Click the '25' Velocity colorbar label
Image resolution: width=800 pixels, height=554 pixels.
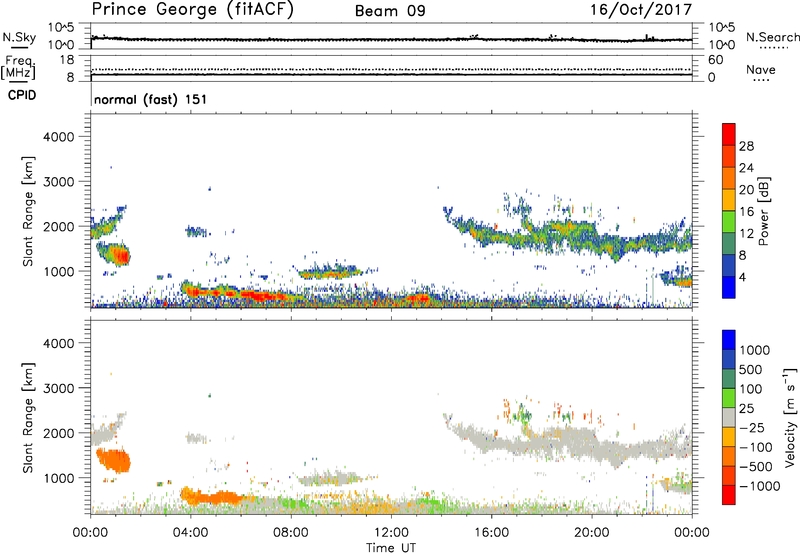click(x=746, y=409)
